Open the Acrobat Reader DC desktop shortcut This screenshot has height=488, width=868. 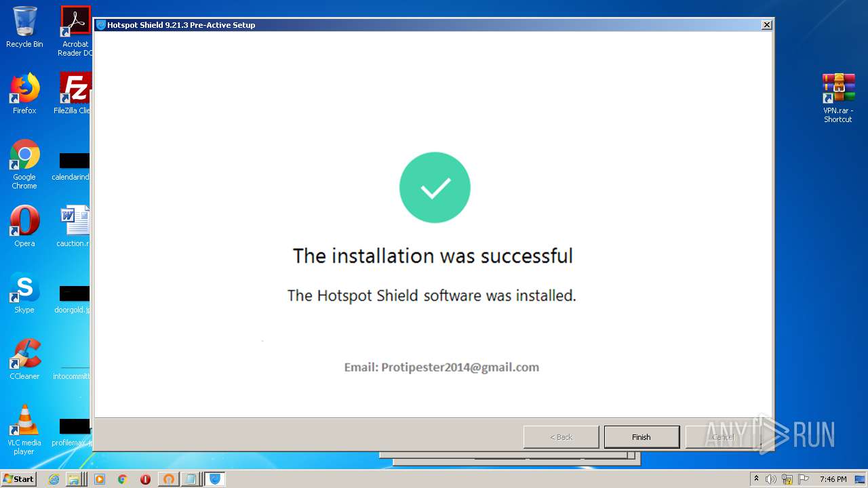pos(75,31)
